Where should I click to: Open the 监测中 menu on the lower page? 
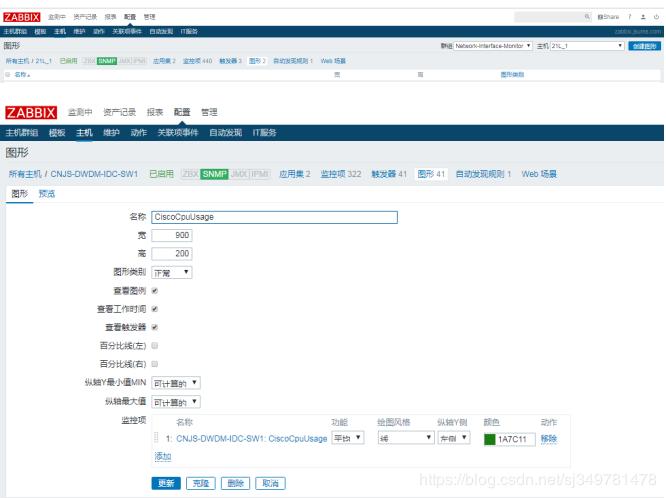tap(80, 112)
